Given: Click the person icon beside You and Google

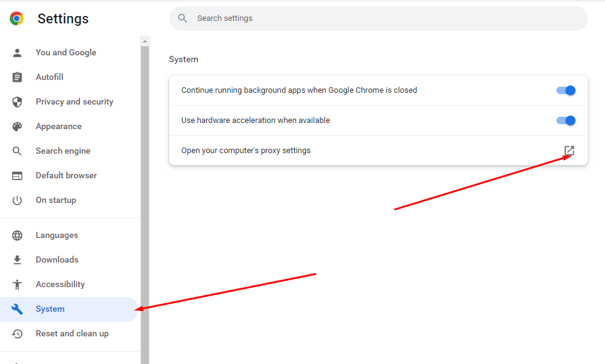Looking at the screenshot, I should (17, 53).
